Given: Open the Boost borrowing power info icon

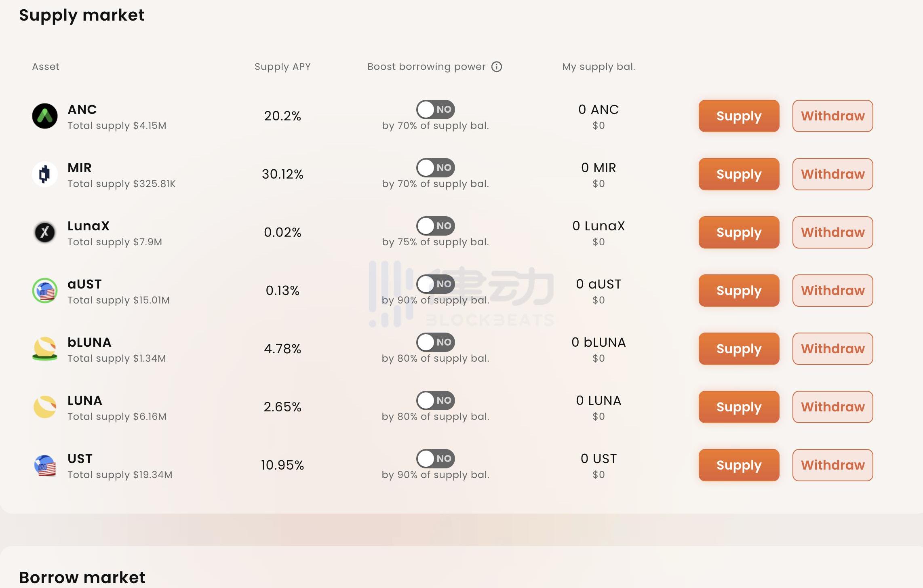Looking at the screenshot, I should (496, 67).
